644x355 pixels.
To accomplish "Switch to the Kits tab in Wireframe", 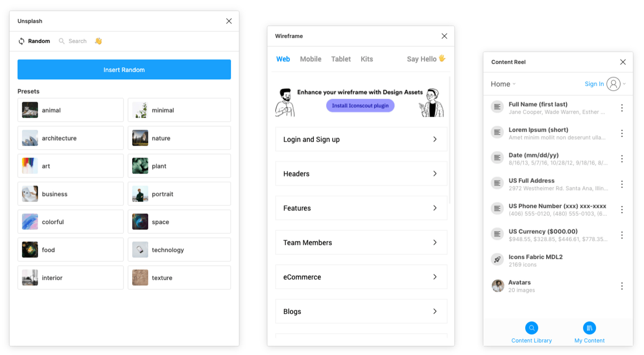I will 367,59.
